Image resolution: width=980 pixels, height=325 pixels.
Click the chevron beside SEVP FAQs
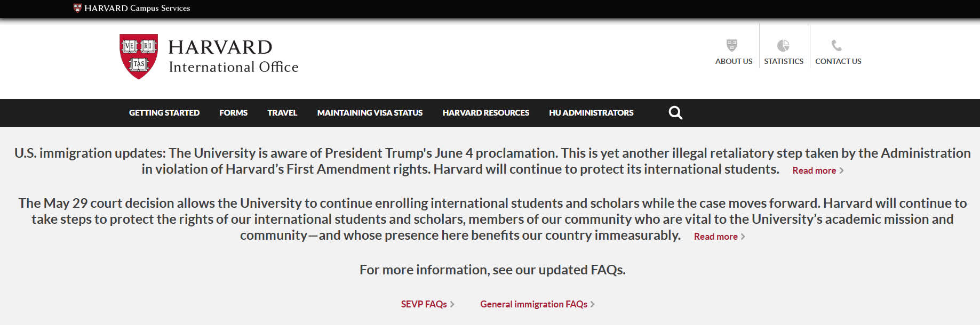[x=452, y=304]
